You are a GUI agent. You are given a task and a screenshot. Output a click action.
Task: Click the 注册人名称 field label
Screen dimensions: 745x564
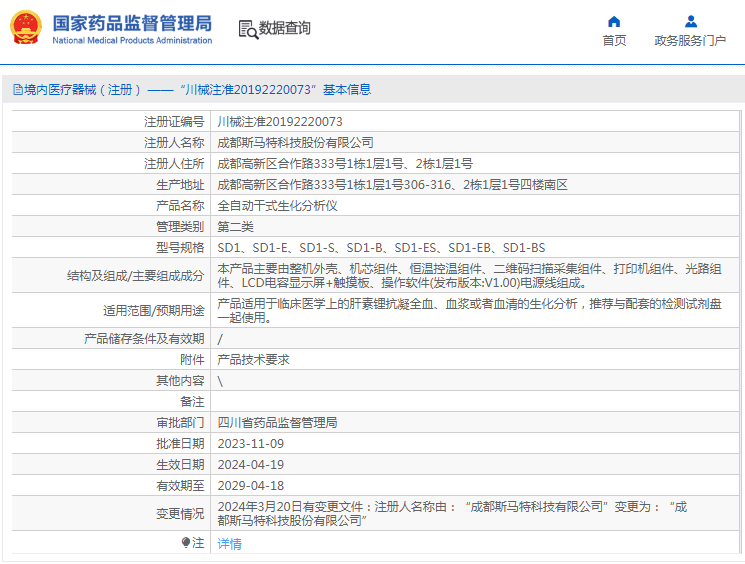[x=174, y=143]
